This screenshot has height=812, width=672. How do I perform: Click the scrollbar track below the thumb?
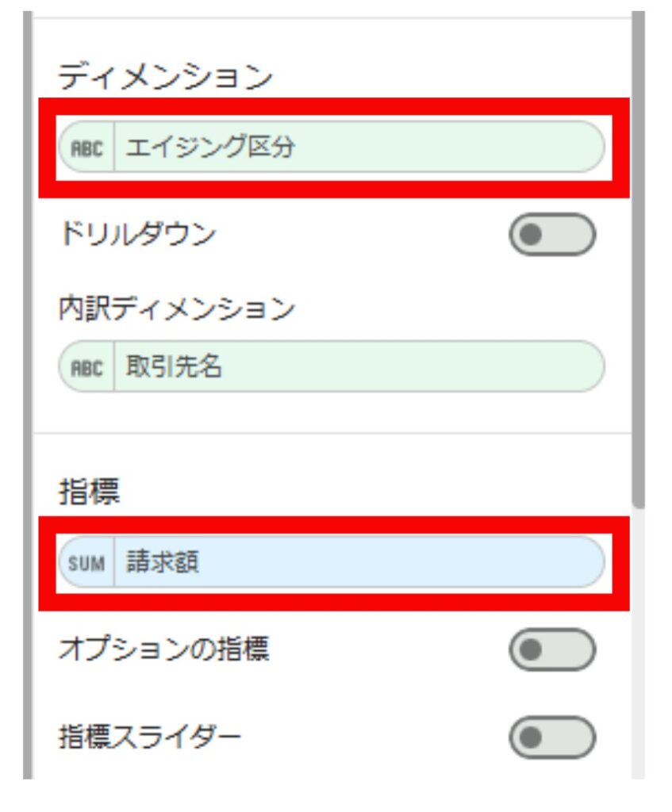pyautogui.click(x=639, y=634)
